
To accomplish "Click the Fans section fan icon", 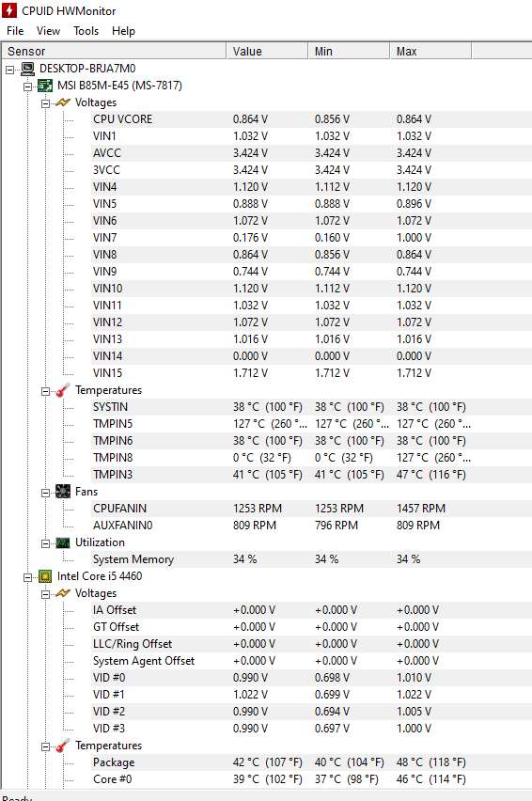I will [x=63, y=492].
